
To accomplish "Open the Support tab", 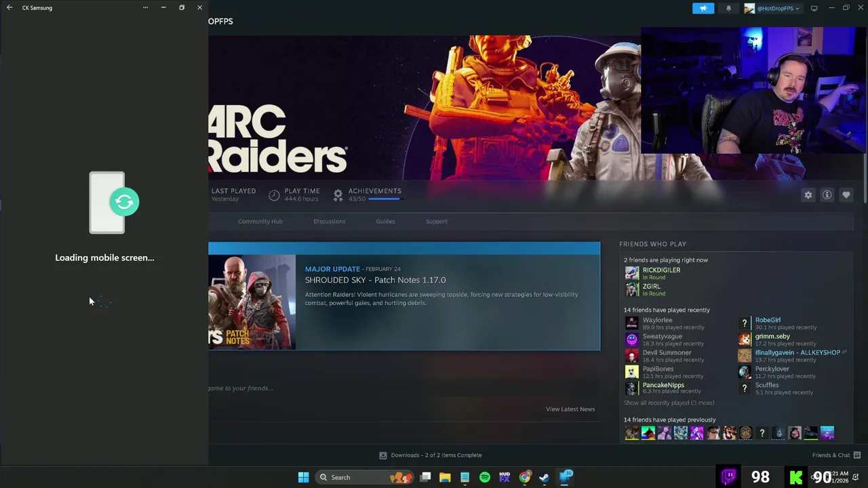I will click(436, 222).
